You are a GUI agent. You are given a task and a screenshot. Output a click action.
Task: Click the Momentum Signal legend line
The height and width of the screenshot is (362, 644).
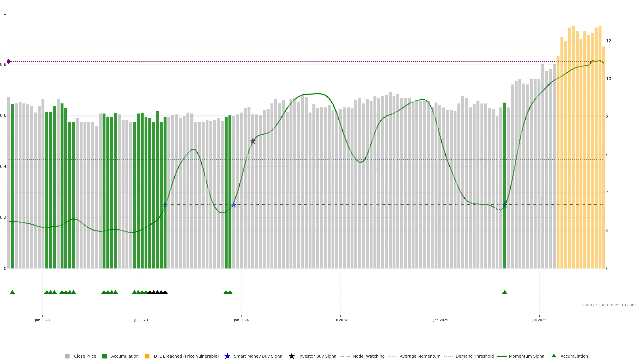point(502,356)
